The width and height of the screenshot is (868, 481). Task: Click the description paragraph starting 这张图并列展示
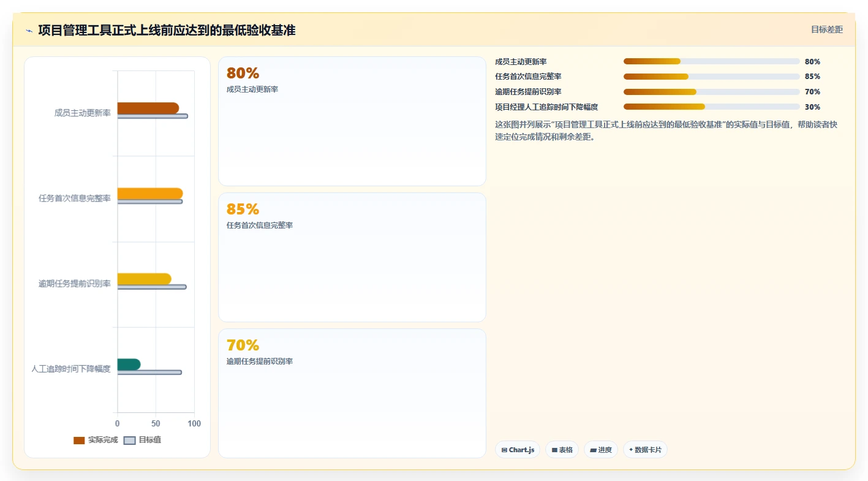666,131
